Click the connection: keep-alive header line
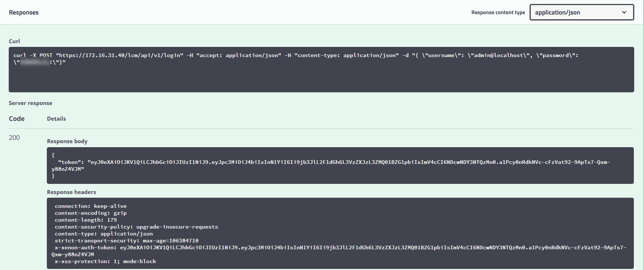This screenshot has width=644, height=270. pos(90,206)
